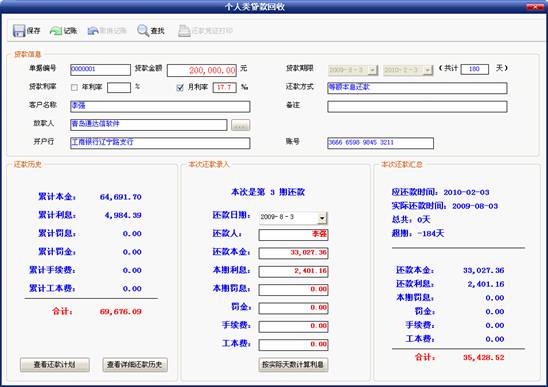Click the 还款本金 field showing 33,027.36
The height and width of the screenshot is (387, 548).
pos(293,253)
